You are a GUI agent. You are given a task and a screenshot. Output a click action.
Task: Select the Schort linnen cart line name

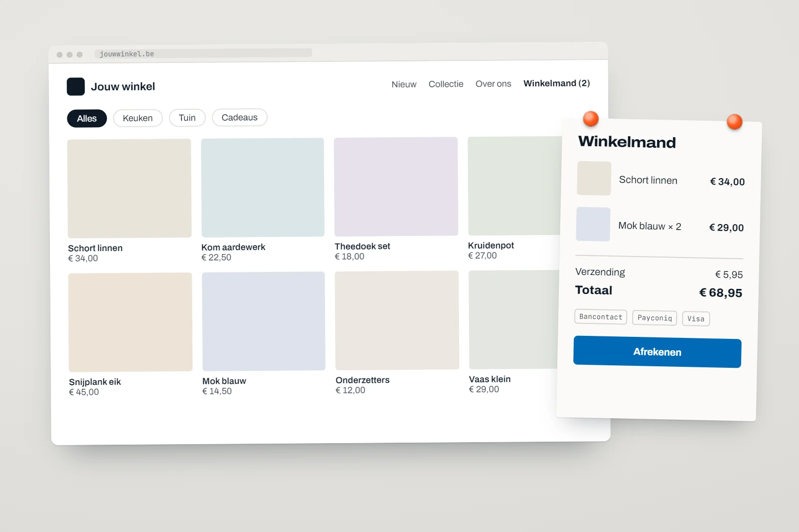648,180
